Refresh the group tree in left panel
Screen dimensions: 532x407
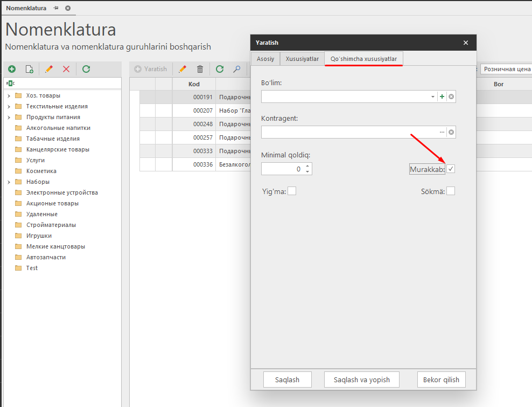coord(86,69)
